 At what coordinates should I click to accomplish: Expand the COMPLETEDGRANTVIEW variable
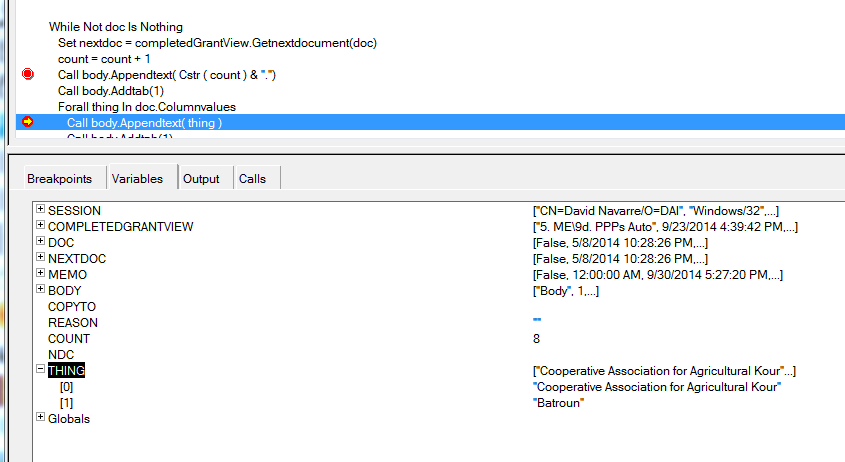pyautogui.click(x=40, y=226)
